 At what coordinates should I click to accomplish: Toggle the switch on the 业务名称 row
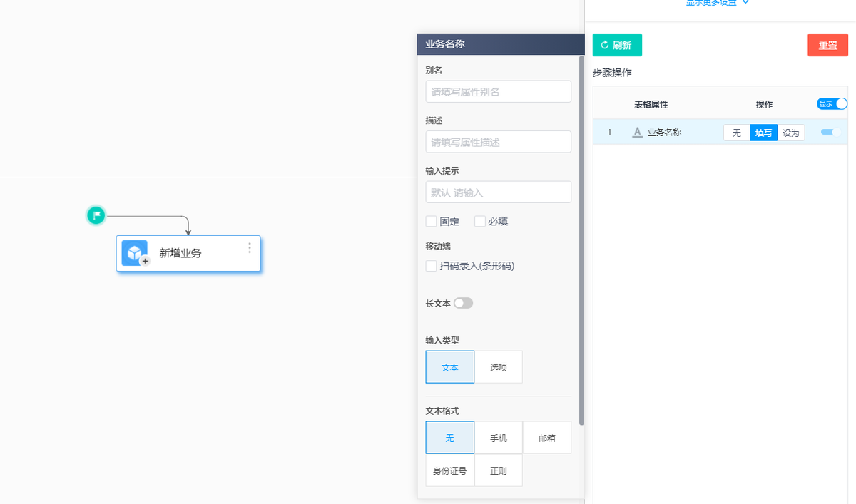(827, 132)
